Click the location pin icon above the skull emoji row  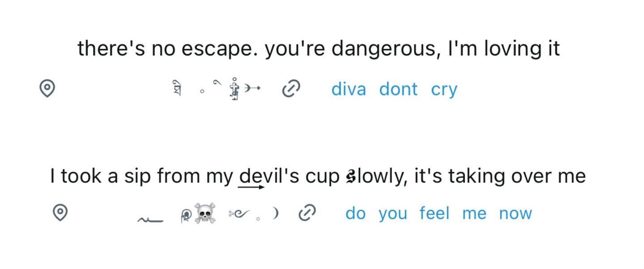coord(60,212)
